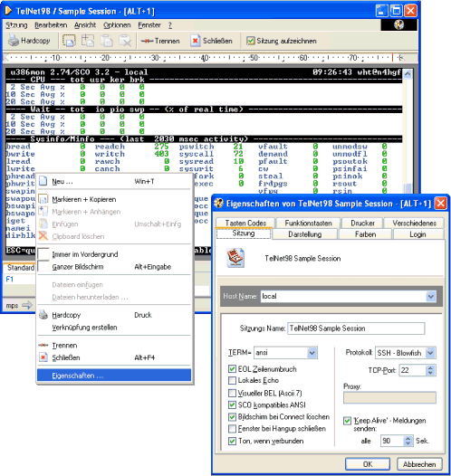Screen dimensions: 451x476
Task: Switch to the Drucker tab
Action: pos(362,224)
